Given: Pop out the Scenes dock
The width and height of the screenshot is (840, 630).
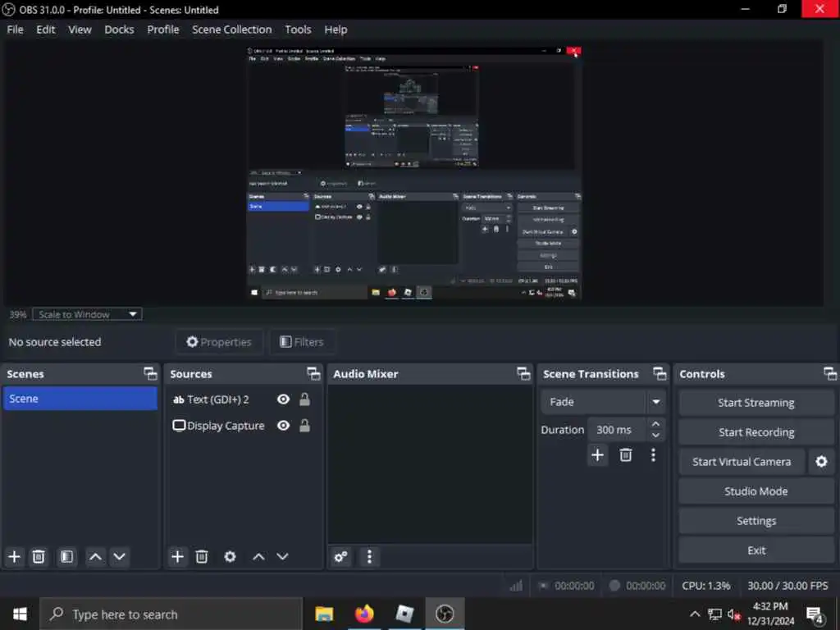Looking at the screenshot, I should click(x=151, y=373).
